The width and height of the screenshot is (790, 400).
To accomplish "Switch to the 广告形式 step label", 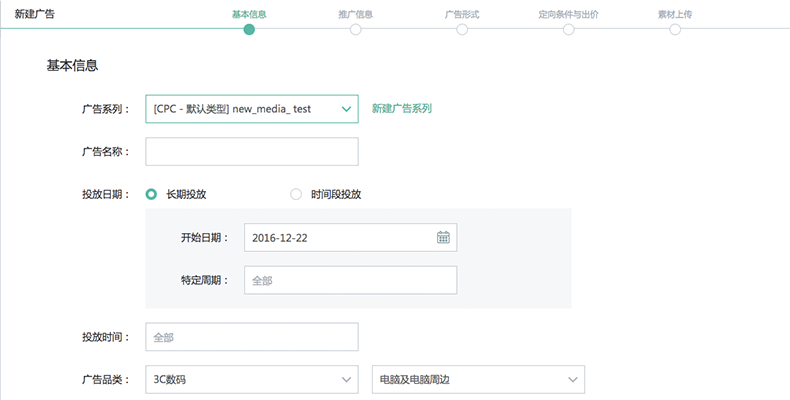I will 462,14.
